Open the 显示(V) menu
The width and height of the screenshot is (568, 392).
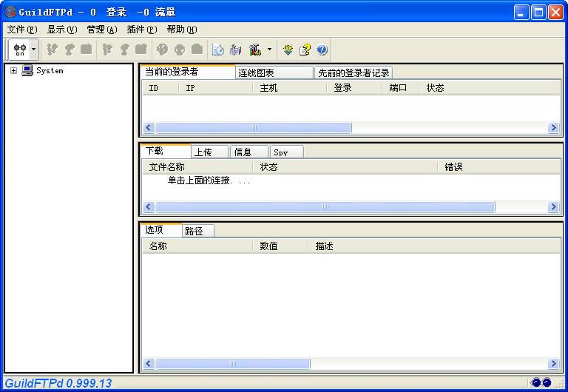point(62,30)
